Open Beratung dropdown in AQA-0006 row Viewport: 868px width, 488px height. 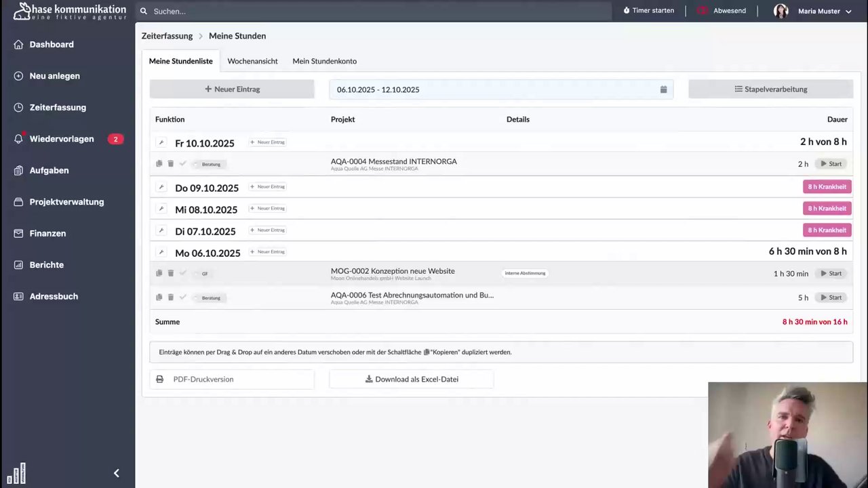click(210, 298)
